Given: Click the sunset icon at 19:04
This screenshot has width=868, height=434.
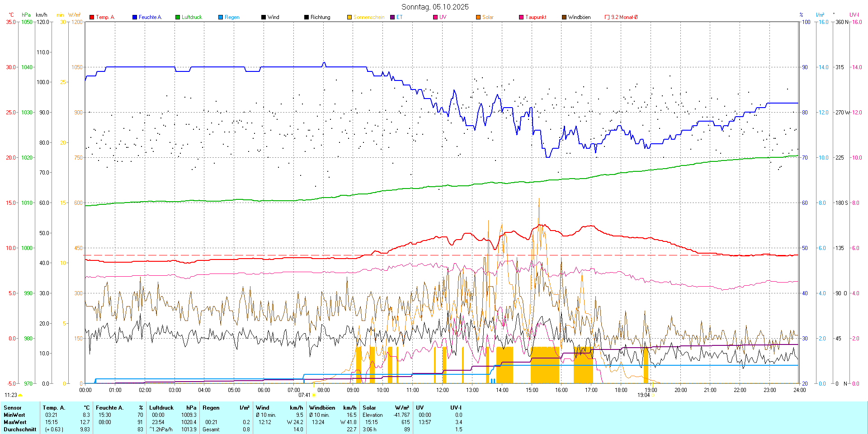Looking at the screenshot, I should coord(653,395).
